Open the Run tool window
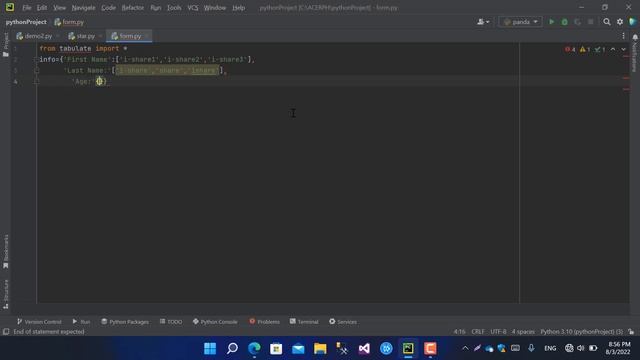Screen dimensions: 640x360 [x=81, y=322]
